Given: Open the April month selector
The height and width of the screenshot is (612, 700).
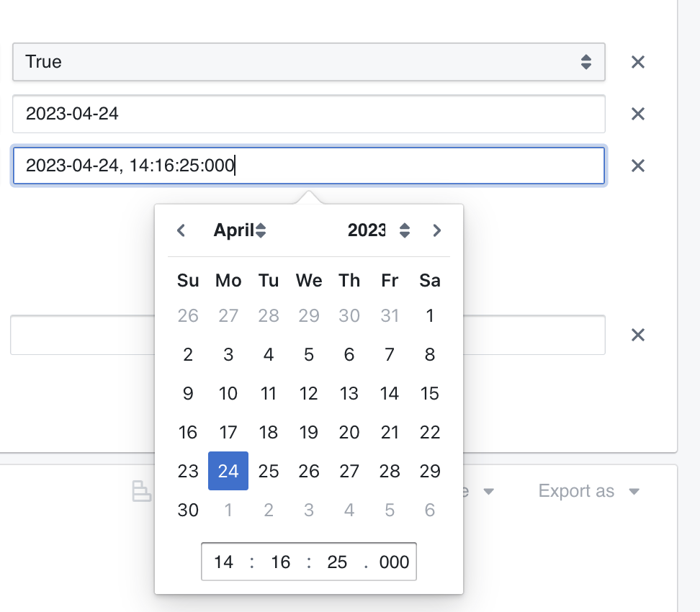Looking at the screenshot, I should coord(240,230).
